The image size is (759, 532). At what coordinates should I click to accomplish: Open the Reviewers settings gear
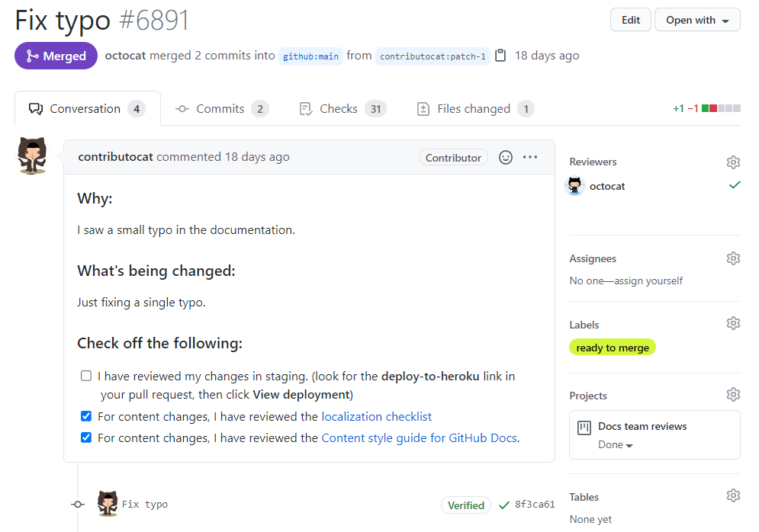click(x=733, y=162)
